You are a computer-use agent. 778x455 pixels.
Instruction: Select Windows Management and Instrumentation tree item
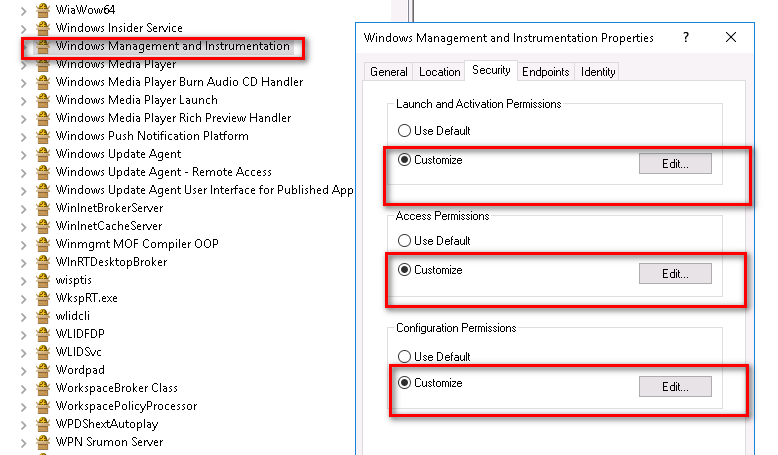[x=172, y=46]
